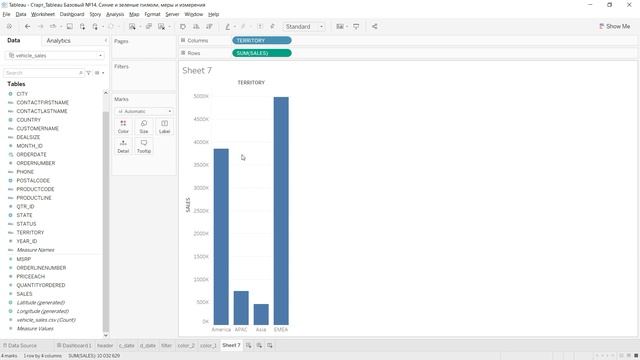Open the Server menu
The height and width of the screenshot is (360, 640).
172,14
